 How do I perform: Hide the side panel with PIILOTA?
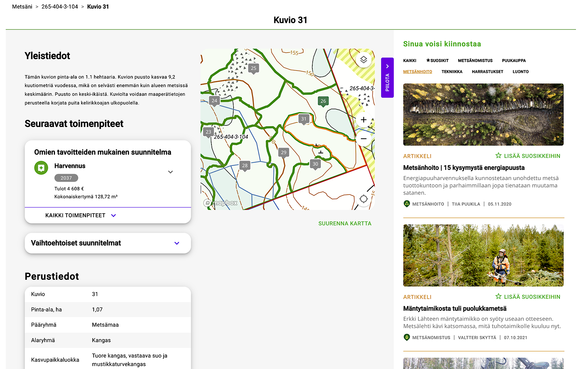pyautogui.click(x=387, y=78)
